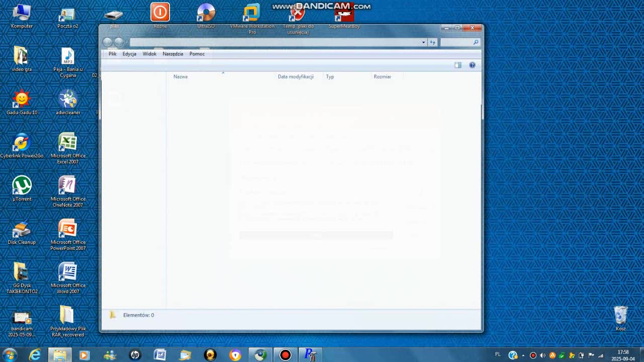Click Bandicam record button in taskbar
The image size is (644, 362).
[x=285, y=355]
